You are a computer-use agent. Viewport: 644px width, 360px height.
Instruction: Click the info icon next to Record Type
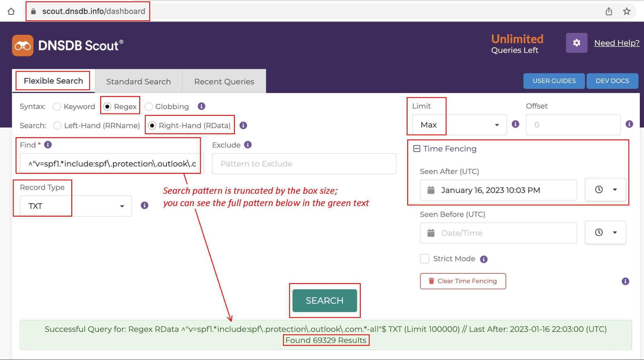144,206
